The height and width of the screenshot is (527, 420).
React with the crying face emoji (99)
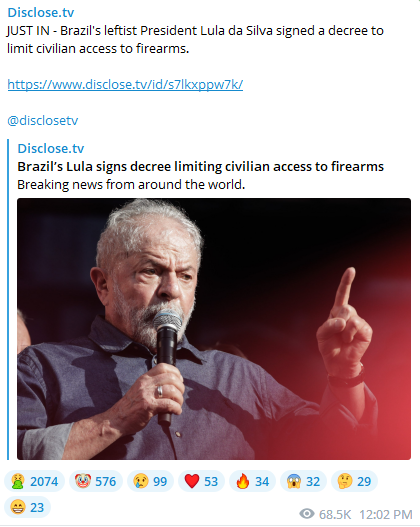tap(150, 481)
